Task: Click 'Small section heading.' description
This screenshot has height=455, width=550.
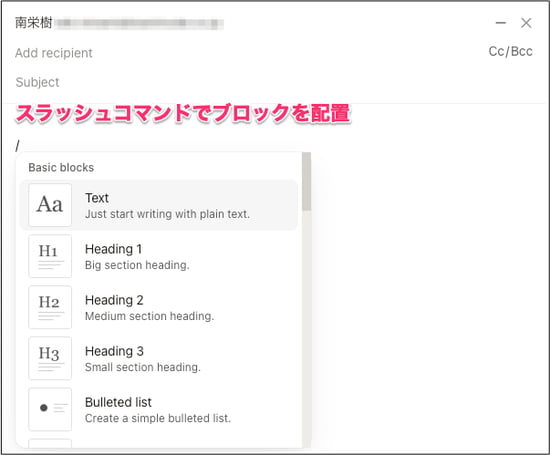Action: (143, 367)
